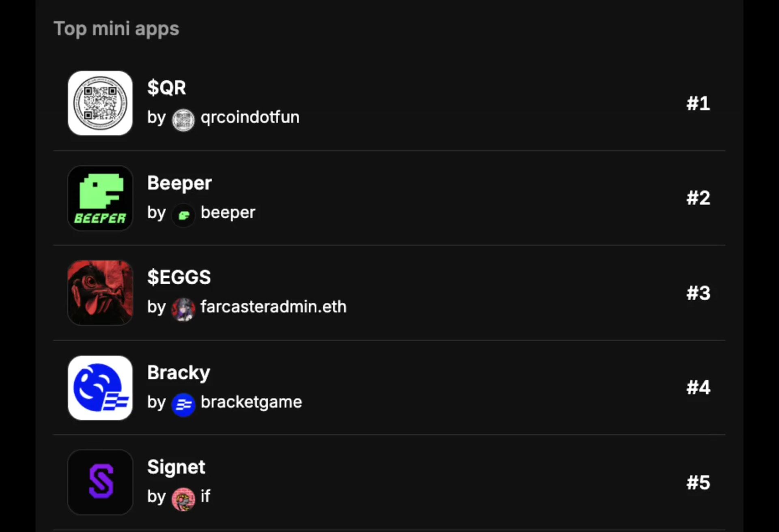Click the #1 rank label
The image size is (779, 532).
(698, 103)
